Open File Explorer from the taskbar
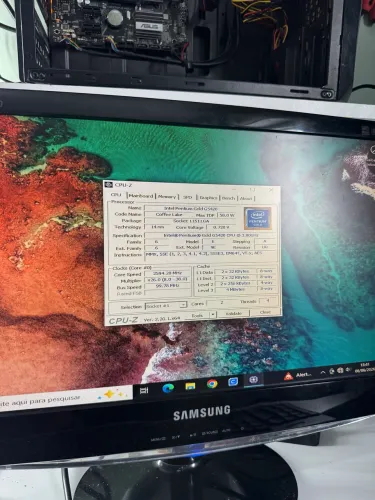 (190, 386)
